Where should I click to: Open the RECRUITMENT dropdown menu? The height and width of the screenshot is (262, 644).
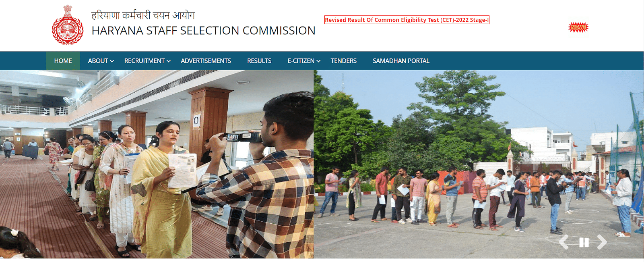pos(147,61)
